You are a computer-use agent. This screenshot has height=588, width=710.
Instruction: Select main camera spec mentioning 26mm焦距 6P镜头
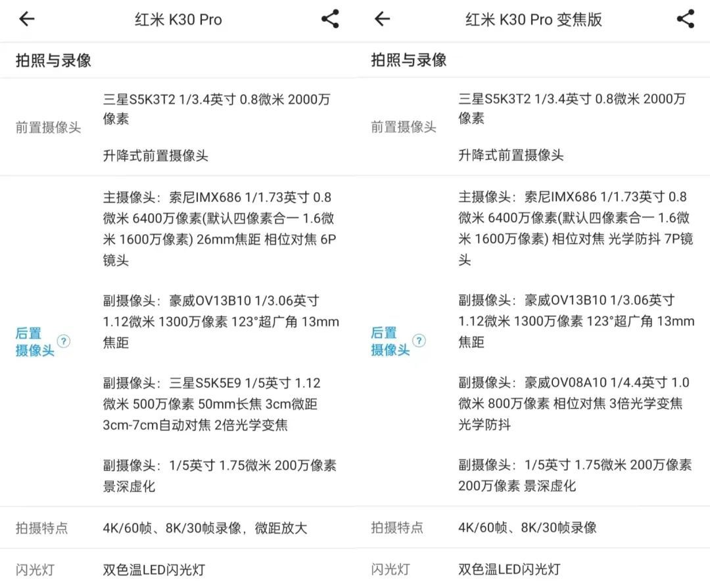coord(220,229)
